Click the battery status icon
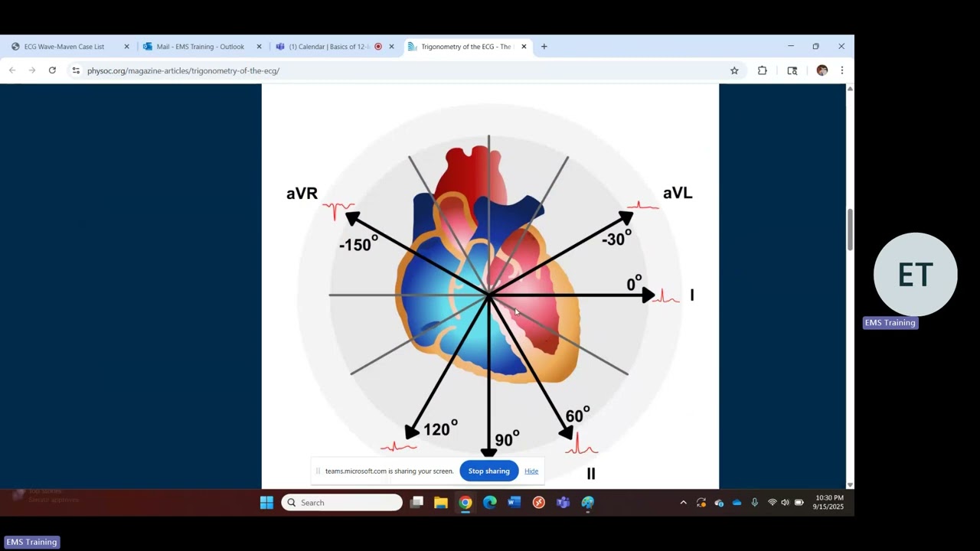The width and height of the screenshot is (980, 551). 799,503
